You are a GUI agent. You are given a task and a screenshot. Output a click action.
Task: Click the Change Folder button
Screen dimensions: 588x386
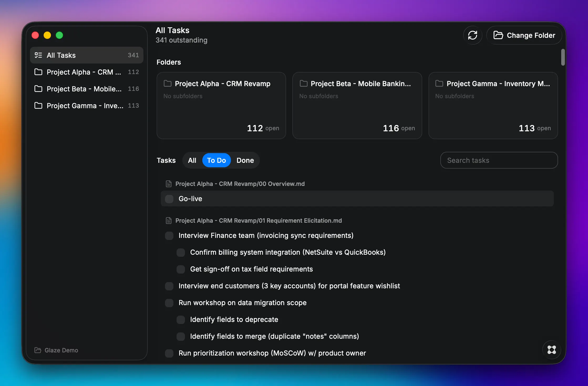pos(524,35)
